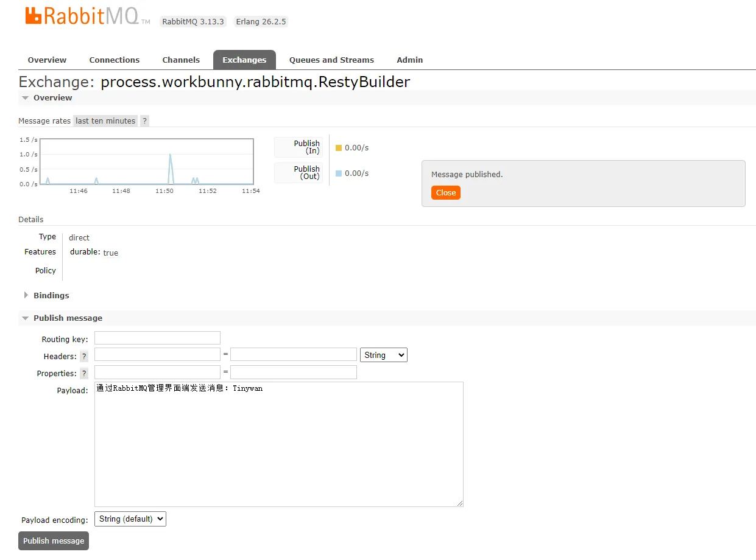This screenshot has width=756, height=560.
Task: Click the Publish (Out) blue swatch
Action: pyautogui.click(x=339, y=173)
